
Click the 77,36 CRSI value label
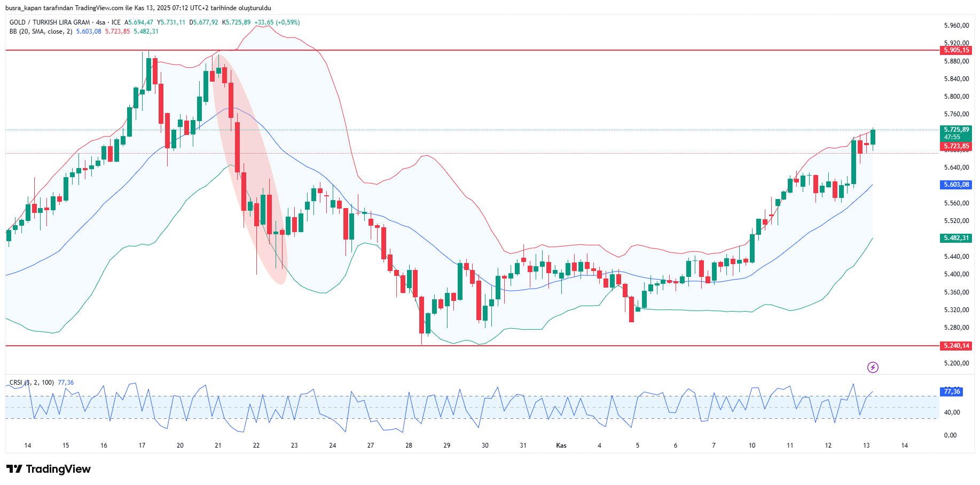(952, 392)
